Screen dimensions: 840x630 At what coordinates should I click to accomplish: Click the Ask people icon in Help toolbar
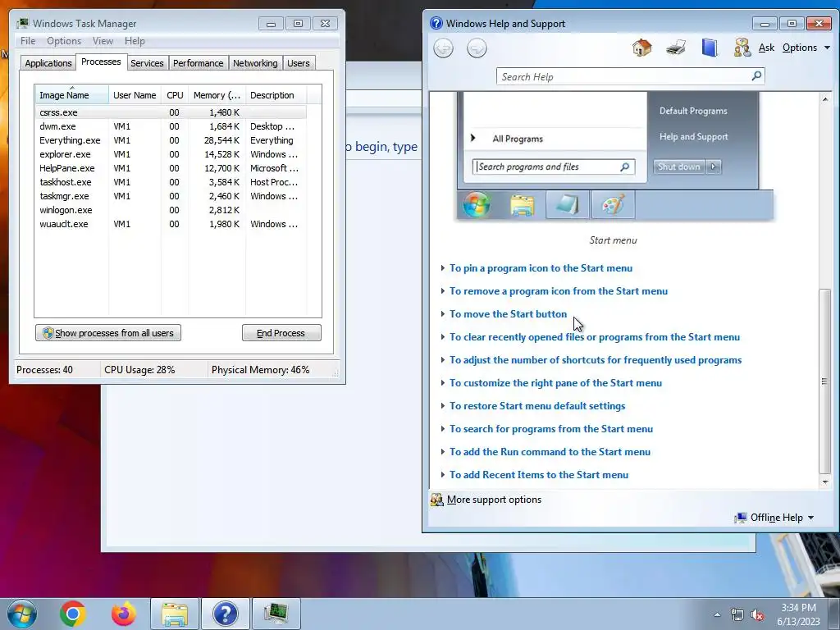[x=742, y=48]
